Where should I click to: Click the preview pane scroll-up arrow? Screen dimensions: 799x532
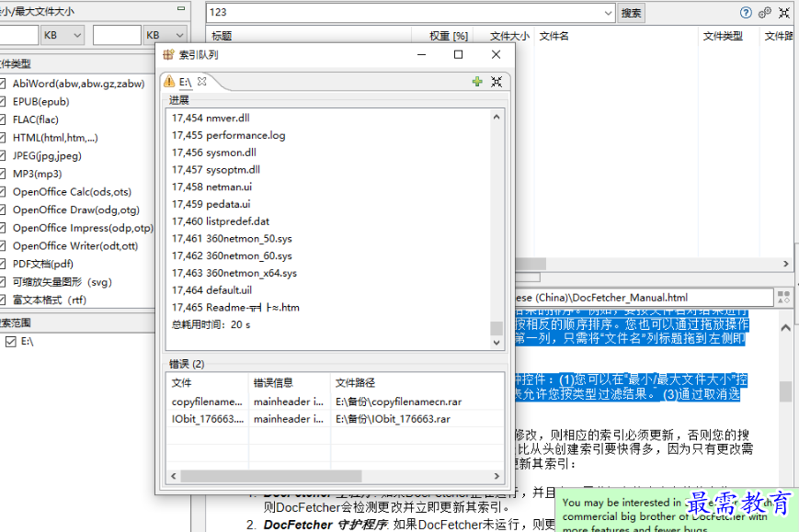coord(785,327)
